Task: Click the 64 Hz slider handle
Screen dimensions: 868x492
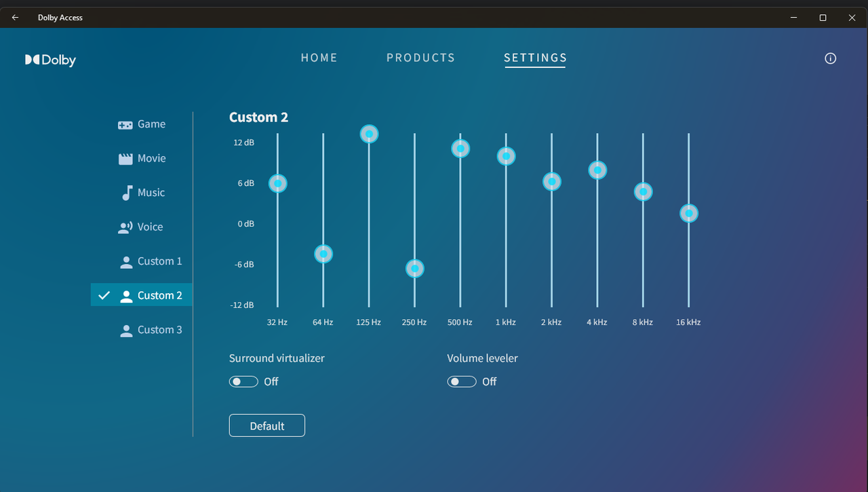Action: [323, 254]
